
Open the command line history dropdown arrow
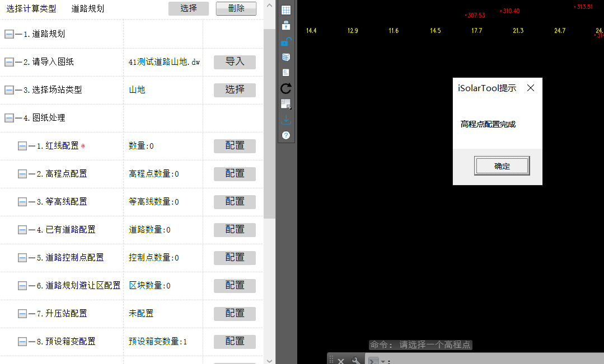(383, 361)
